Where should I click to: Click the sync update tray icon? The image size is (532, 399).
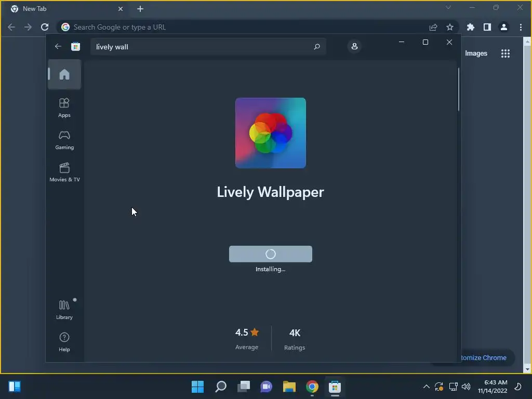pos(439,387)
